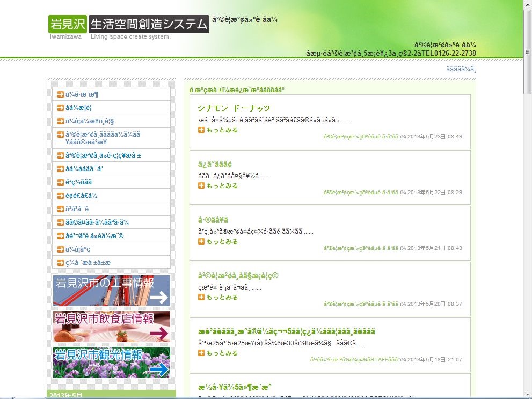Open the sixth sidebar menu item link
This screenshot has height=399, width=532.
coord(84,168)
